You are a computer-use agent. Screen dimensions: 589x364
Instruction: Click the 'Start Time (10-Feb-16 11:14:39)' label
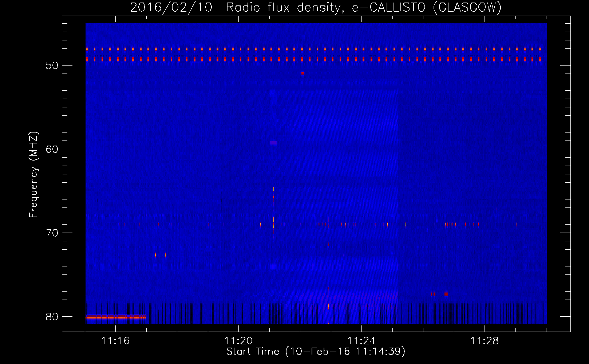[316, 352]
